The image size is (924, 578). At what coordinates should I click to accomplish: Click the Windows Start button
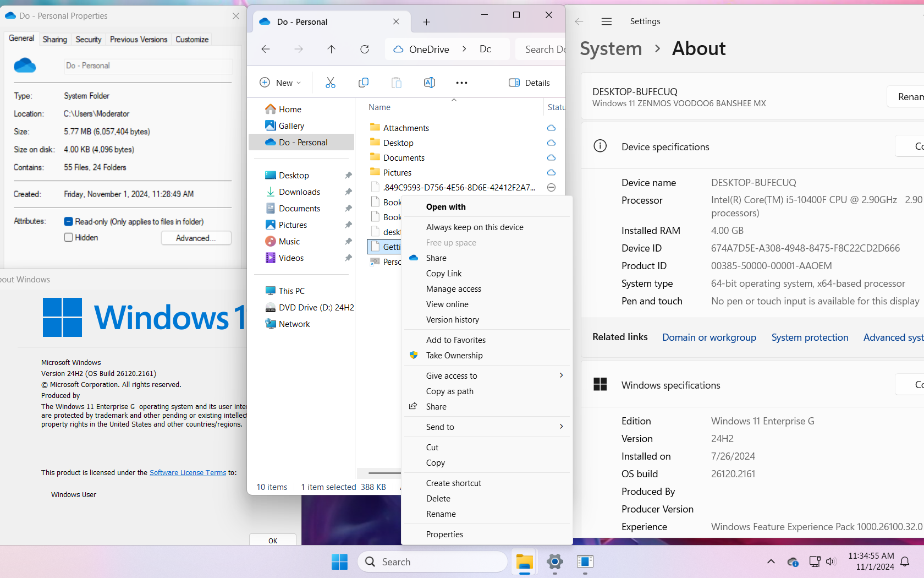(x=339, y=561)
